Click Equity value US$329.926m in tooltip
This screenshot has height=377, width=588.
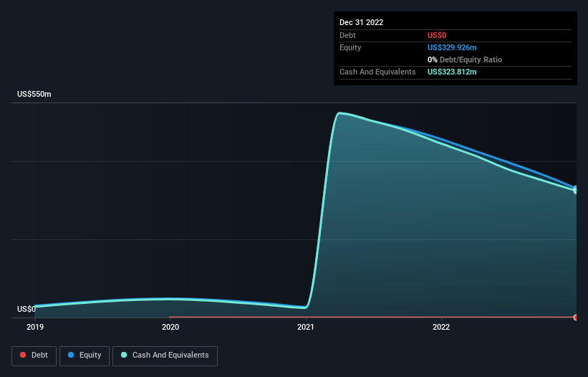(452, 47)
